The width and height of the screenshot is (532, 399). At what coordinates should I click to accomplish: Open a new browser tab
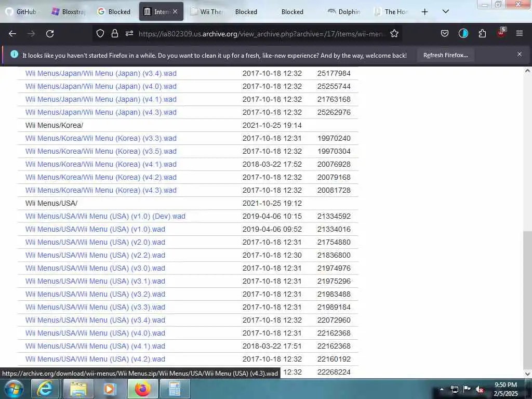(x=424, y=12)
